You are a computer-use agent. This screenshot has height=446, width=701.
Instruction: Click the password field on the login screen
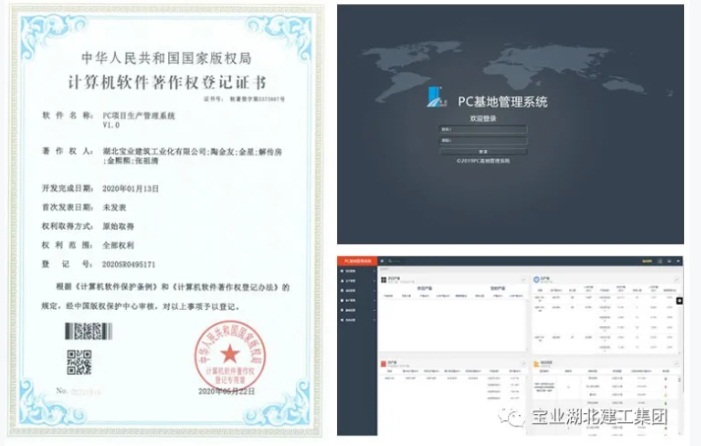tap(483, 140)
